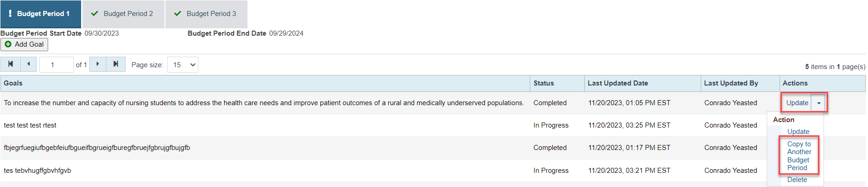
Task: Sort by the Status column header
Action: click(x=544, y=83)
